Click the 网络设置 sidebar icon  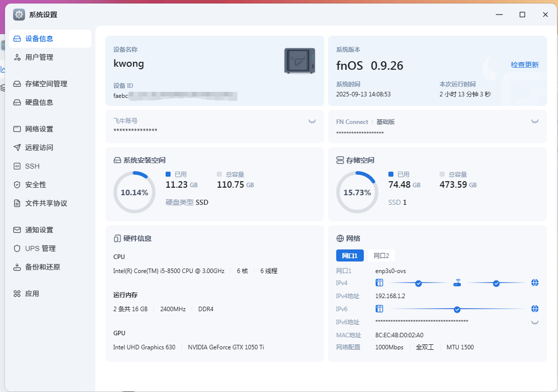coord(17,129)
